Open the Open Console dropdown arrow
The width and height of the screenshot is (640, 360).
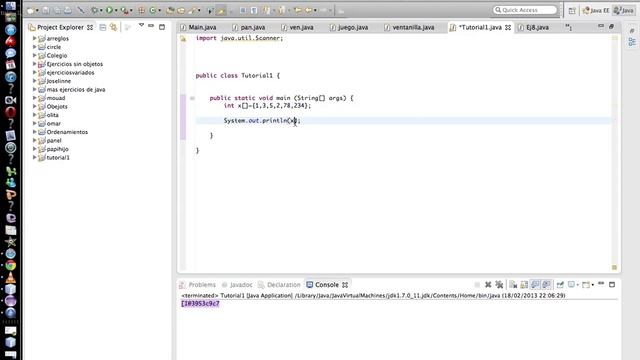tap(593, 284)
